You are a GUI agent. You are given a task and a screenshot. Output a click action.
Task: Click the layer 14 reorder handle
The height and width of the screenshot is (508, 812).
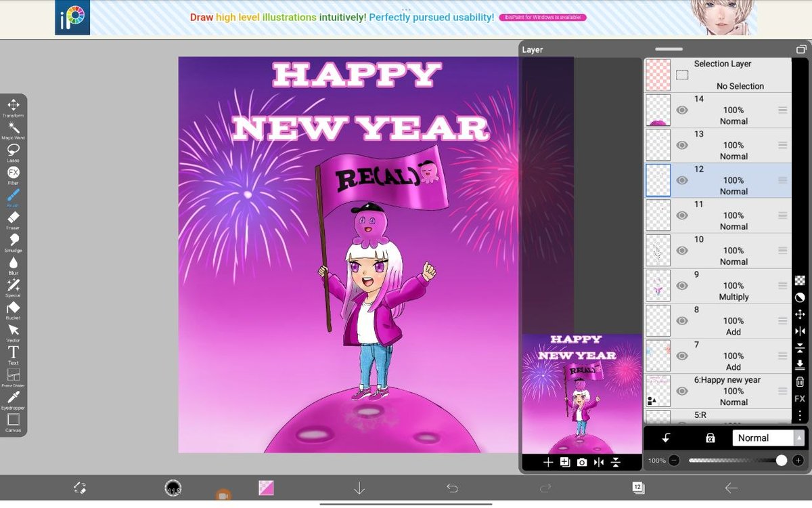tap(782, 110)
